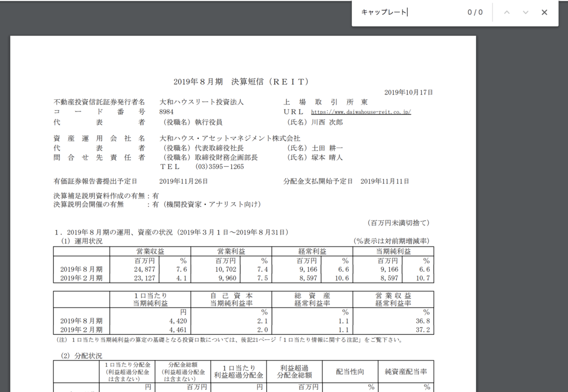Click the ratio value 37.2
The height and width of the screenshot is (392, 568).
[x=423, y=330]
